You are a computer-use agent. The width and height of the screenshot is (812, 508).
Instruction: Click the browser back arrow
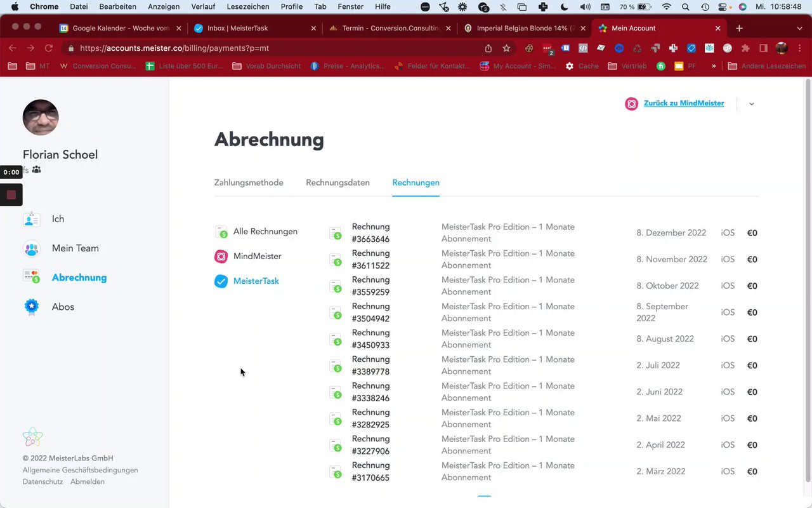[x=12, y=48]
